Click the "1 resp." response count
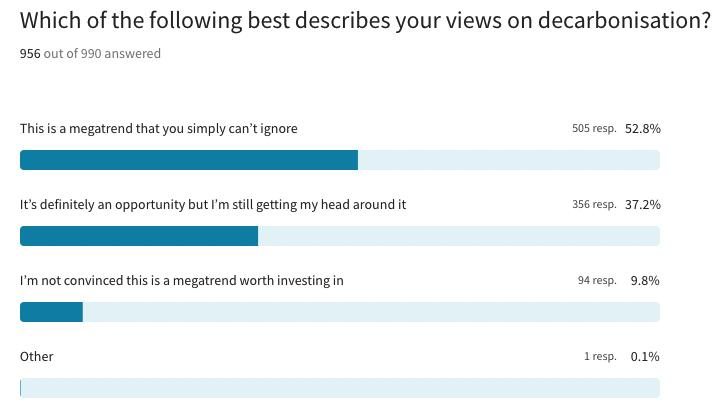The width and height of the screenshot is (723, 405). point(600,357)
